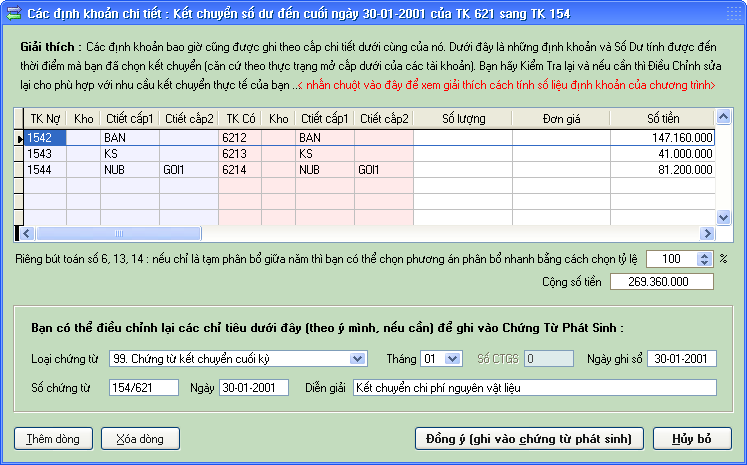Screen dimensions: 747x465
Task: Expand the Tháng month dropdown
Action: click(453, 359)
